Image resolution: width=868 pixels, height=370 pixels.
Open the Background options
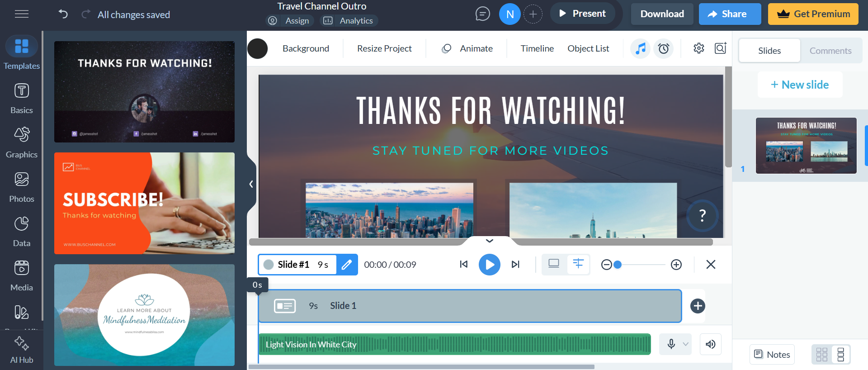[x=306, y=48]
